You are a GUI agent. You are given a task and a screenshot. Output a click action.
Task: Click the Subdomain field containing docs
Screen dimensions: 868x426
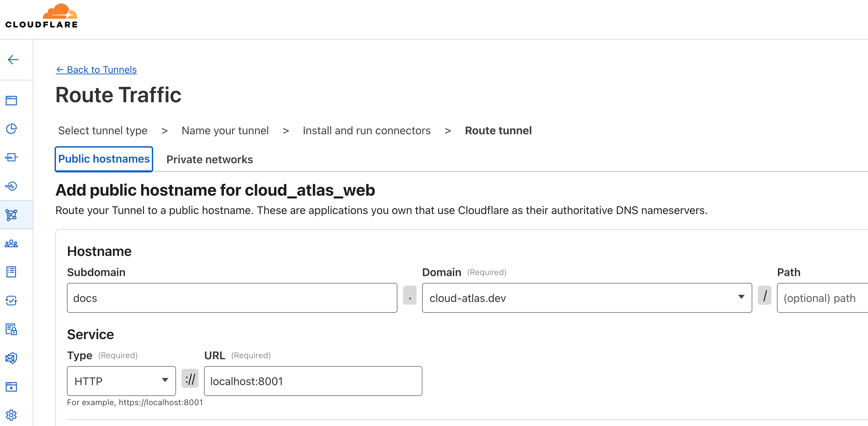[x=232, y=298]
